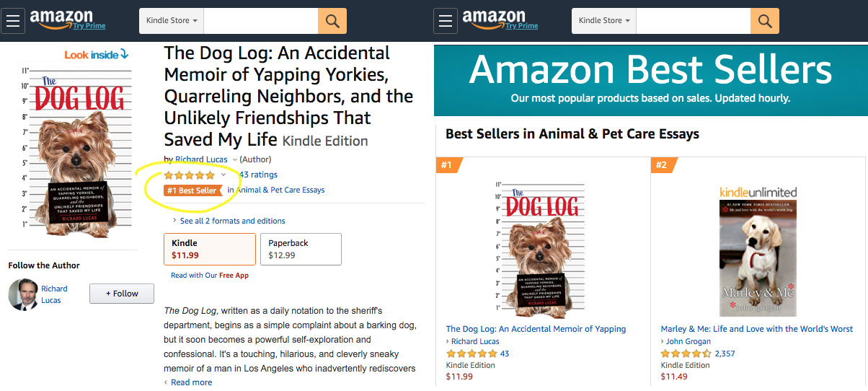Viewport: 868px width, 391px height.
Task: Open the left hamburger menu icon
Action: pos(13,21)
